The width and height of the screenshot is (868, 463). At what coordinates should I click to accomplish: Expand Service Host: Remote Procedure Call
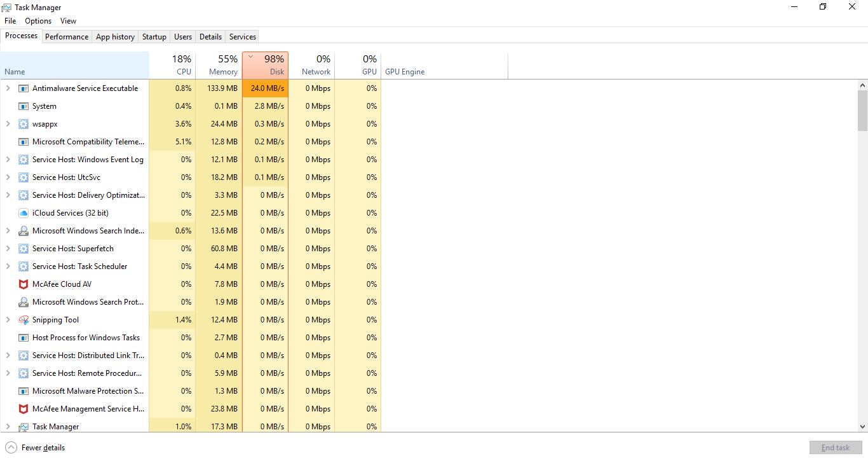tap(8, 373)
